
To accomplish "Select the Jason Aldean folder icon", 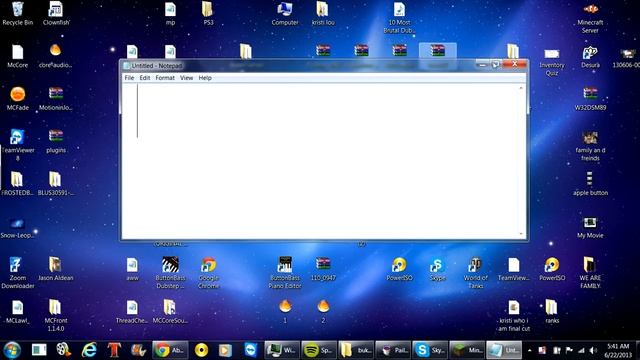I will [x=56, y=269].
